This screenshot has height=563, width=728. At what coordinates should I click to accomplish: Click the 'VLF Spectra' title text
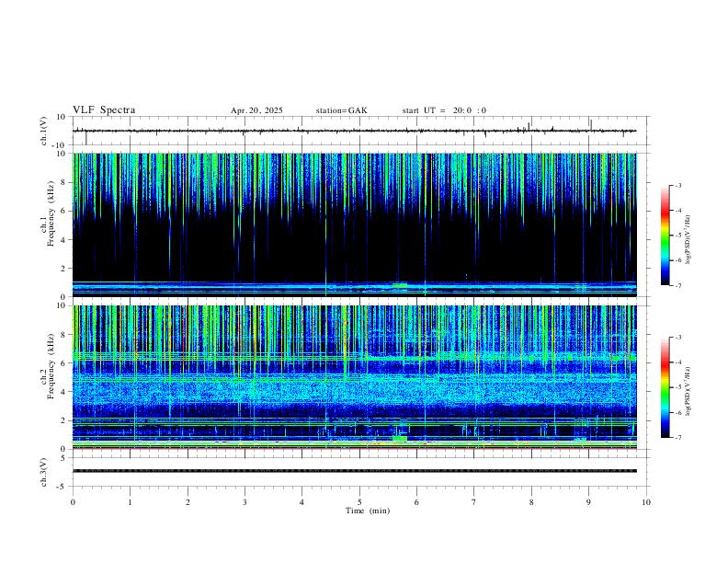[x=104, y=110]
